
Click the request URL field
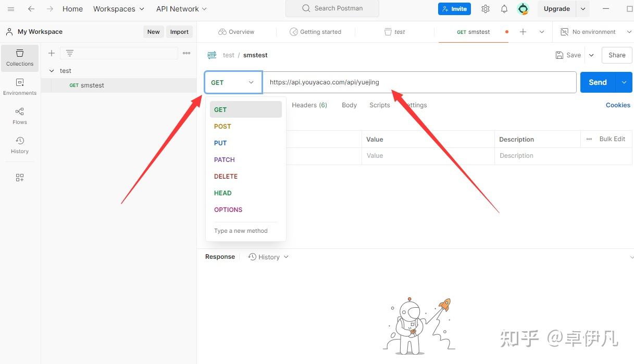click(x=419, y=82)
